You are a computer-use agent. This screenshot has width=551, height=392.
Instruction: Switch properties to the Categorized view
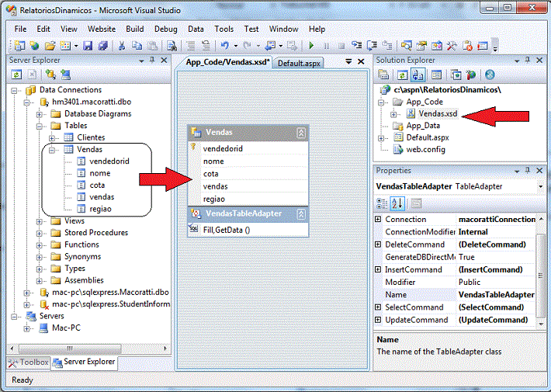coord(383,203)
